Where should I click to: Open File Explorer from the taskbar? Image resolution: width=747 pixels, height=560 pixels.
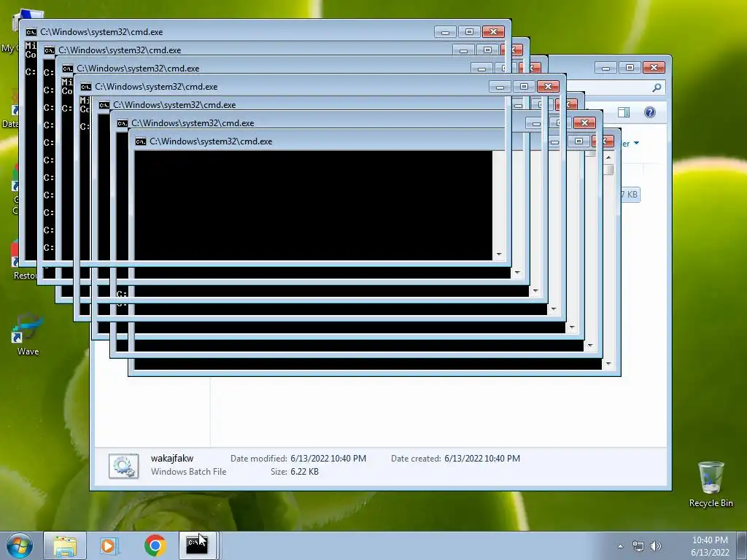point(65,545)
